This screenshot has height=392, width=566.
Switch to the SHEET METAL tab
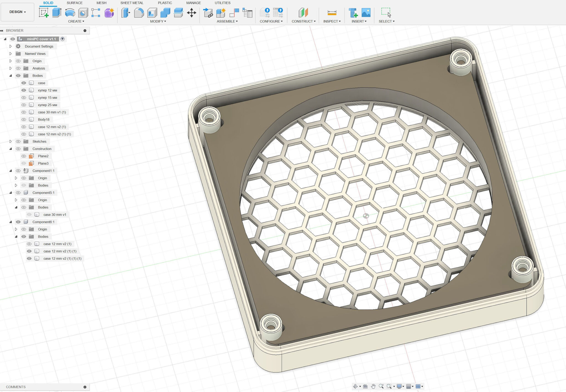[132, 3]
